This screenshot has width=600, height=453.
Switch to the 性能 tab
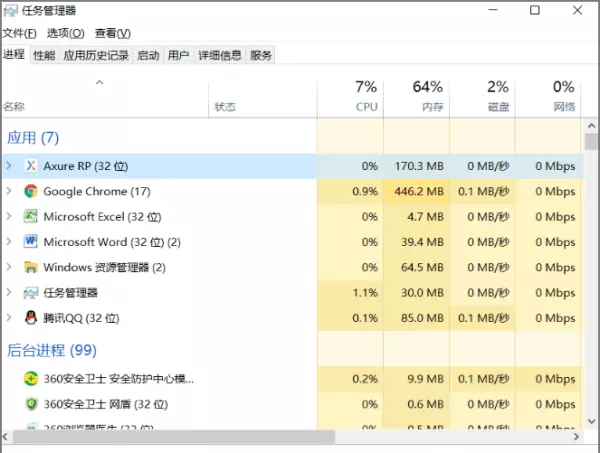(44, 55)
